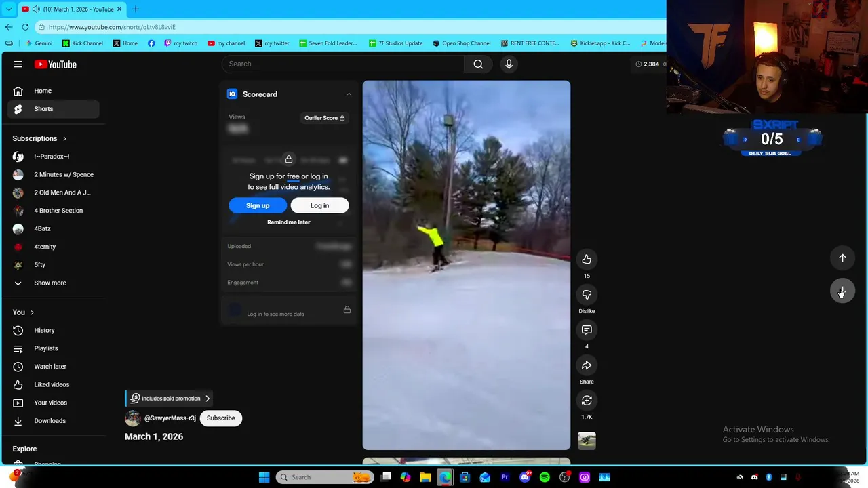Click Remind me later

(x=289, y=222)
